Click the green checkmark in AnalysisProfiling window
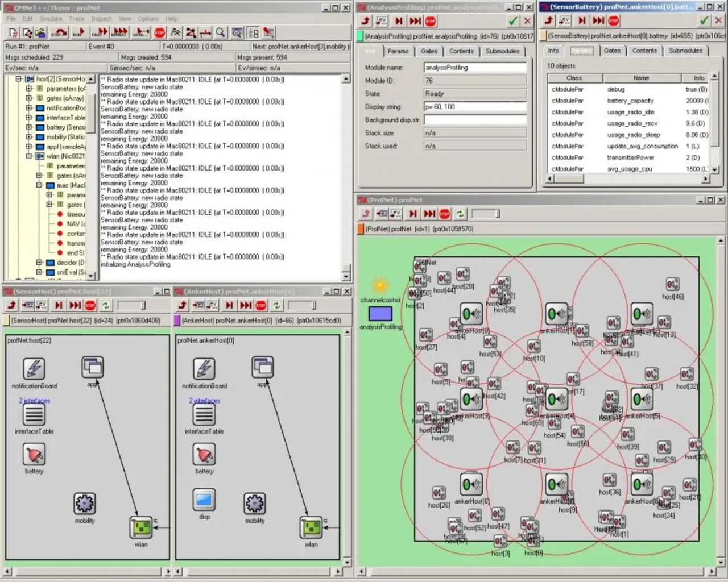The image size is (728, 582). pyautogui.click(x=513, y=21)
